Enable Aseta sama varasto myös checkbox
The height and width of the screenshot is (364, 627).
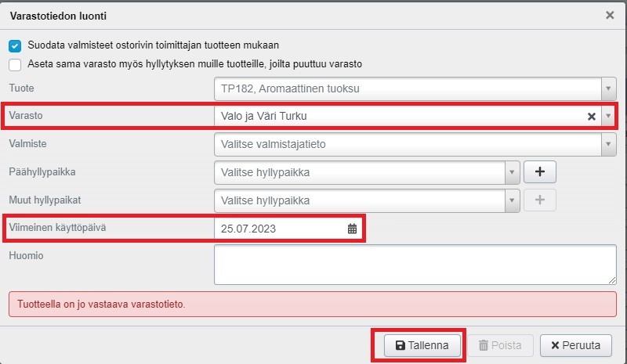click(x=15, y=64)
